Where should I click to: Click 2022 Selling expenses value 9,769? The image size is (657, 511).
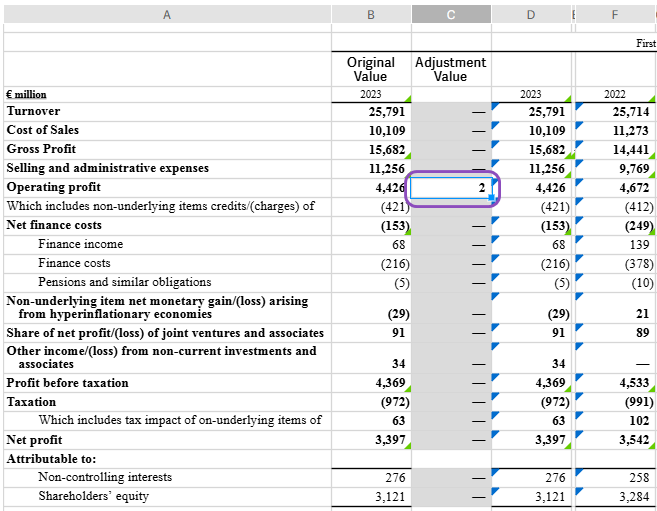[634, 169]
